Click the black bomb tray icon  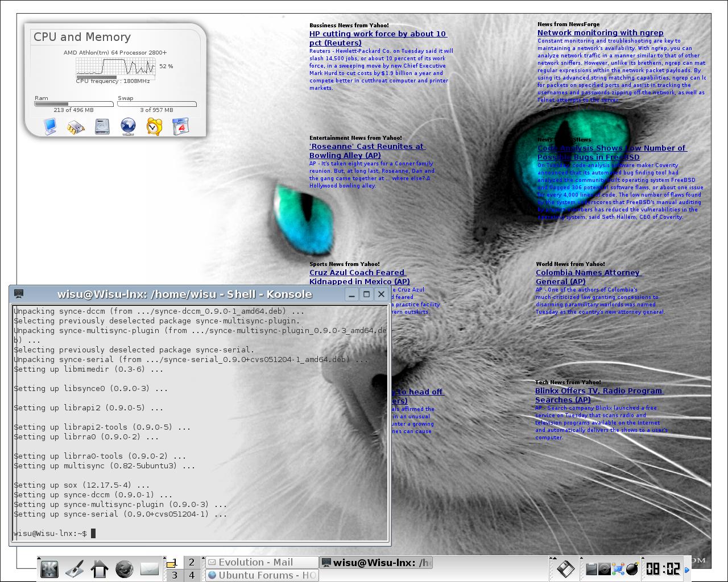[x=632, y=569]
